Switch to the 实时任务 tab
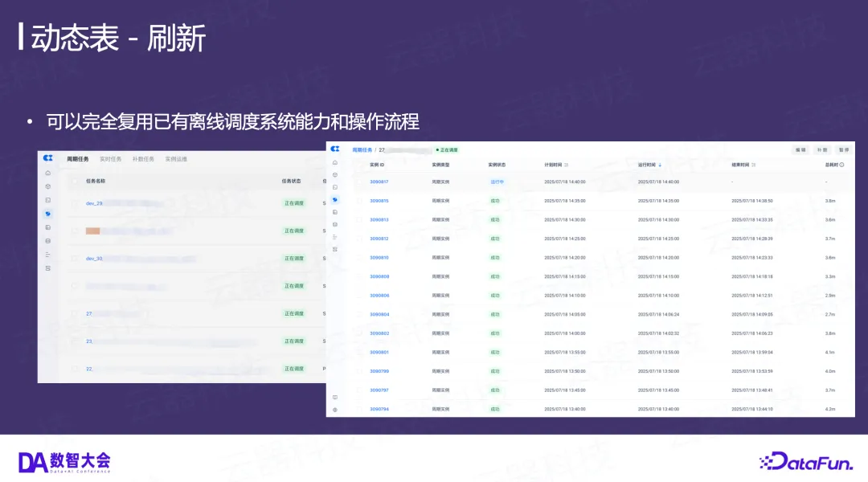The image size is (868, 482). pyautogui.click(x=110, y=159)
